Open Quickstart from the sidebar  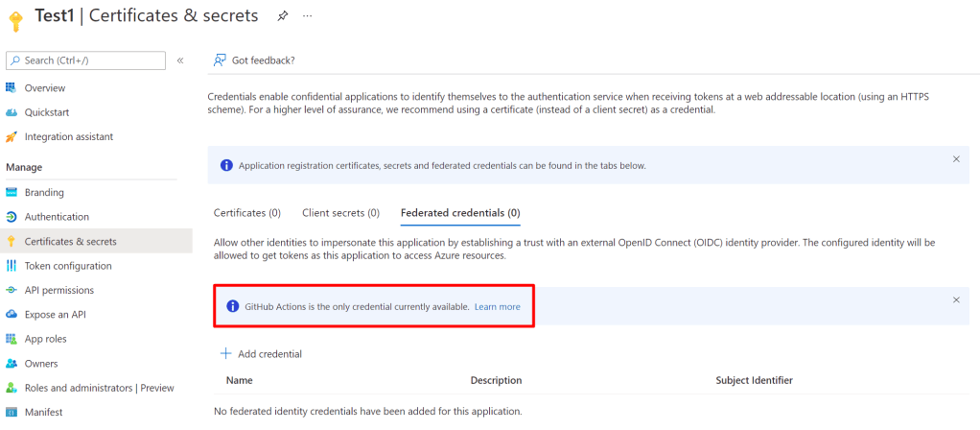(x=46, y=112)
